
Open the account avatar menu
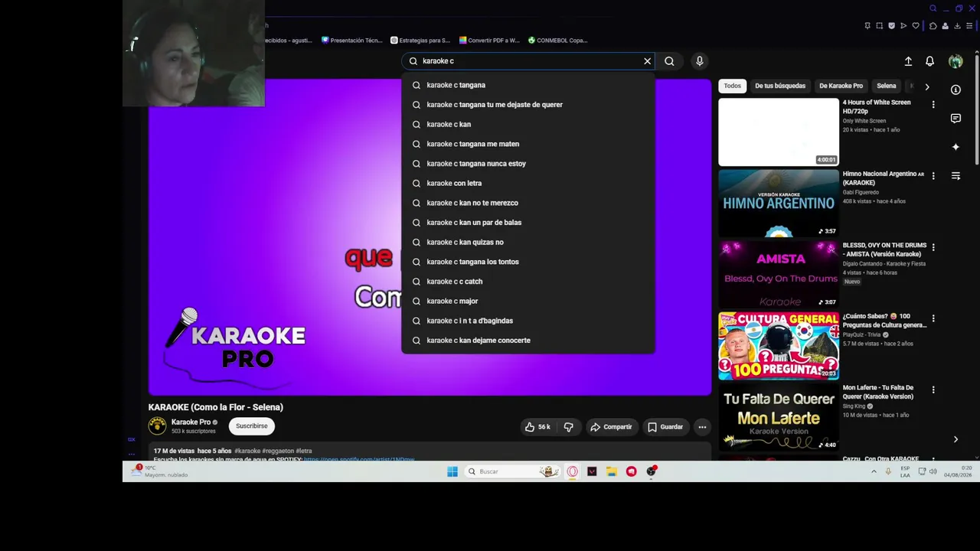click(955, 61)
